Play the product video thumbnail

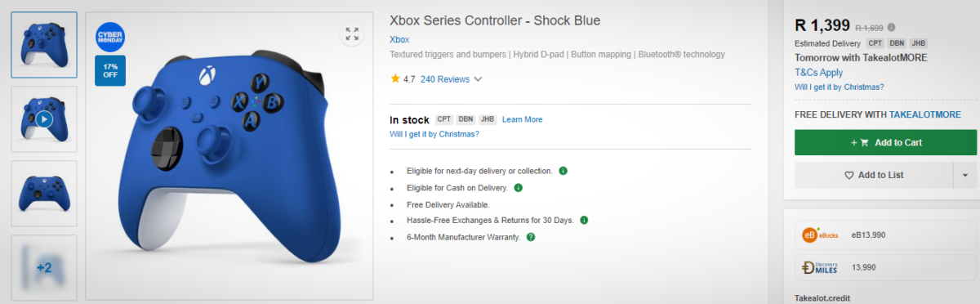[x=44, y=119]
